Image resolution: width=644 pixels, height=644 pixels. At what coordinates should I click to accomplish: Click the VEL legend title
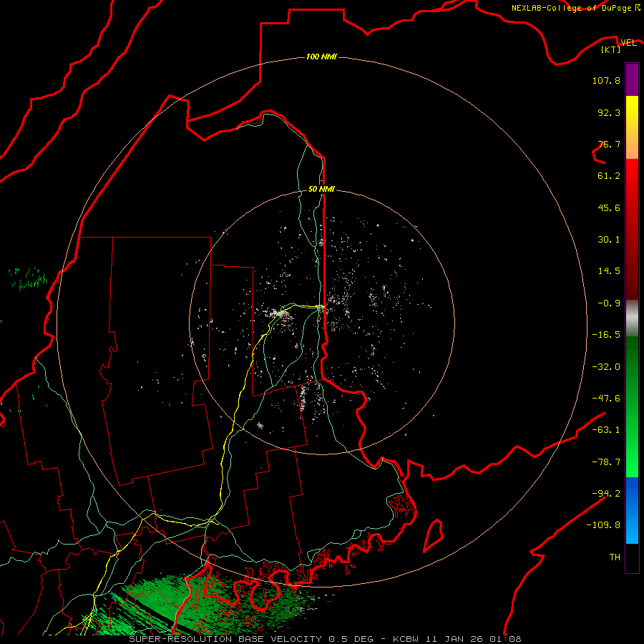click(628, 42)
